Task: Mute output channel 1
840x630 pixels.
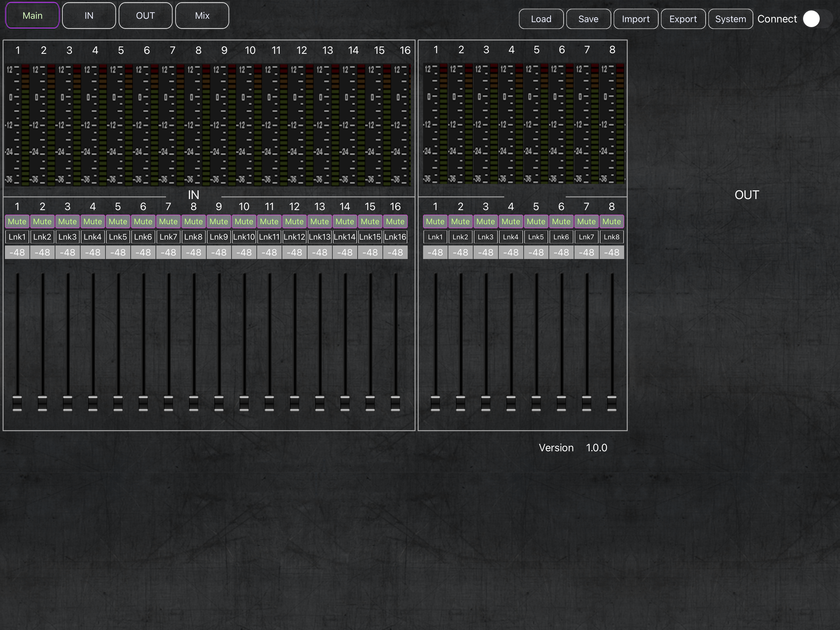Action: (435, 221)
